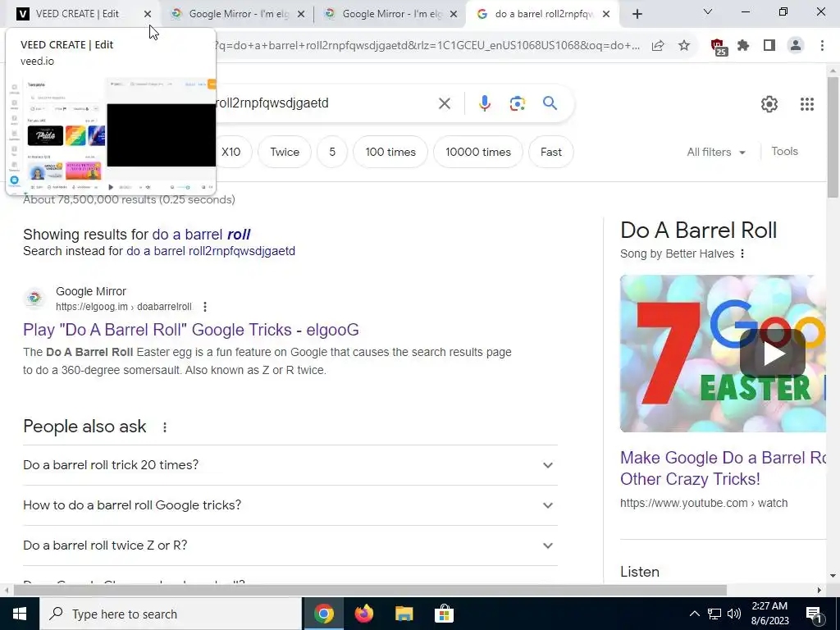
Task: Select the X10 suggestion chip
Action: pyautogui.click(x=231, y=152)
